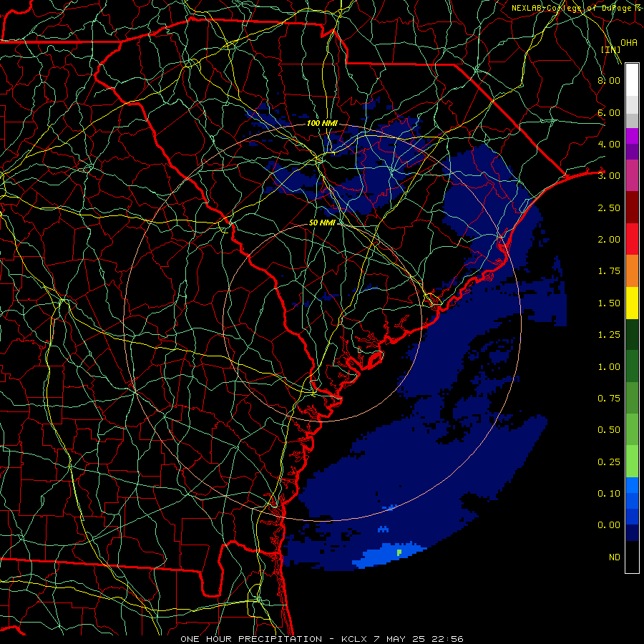Click the '[IN]' units label
Screen dimensions: 644x644
click(x=611, y=49)
